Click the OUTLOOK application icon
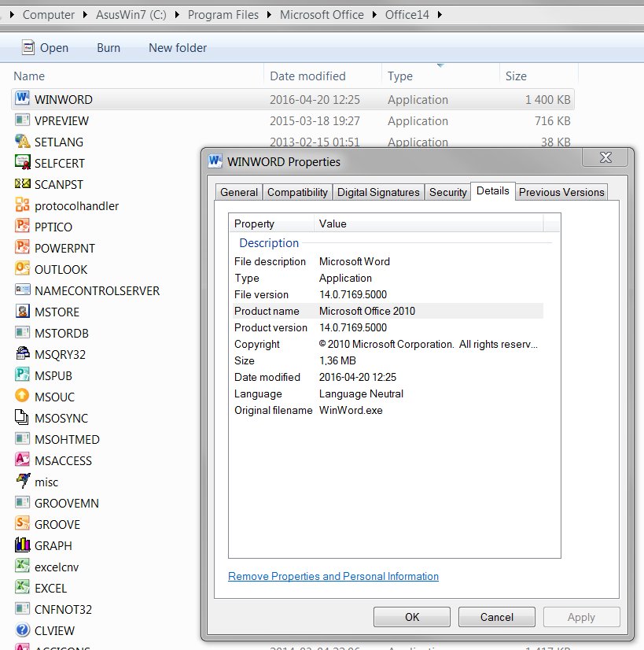The image size is (644, 650). click(22, 269)
